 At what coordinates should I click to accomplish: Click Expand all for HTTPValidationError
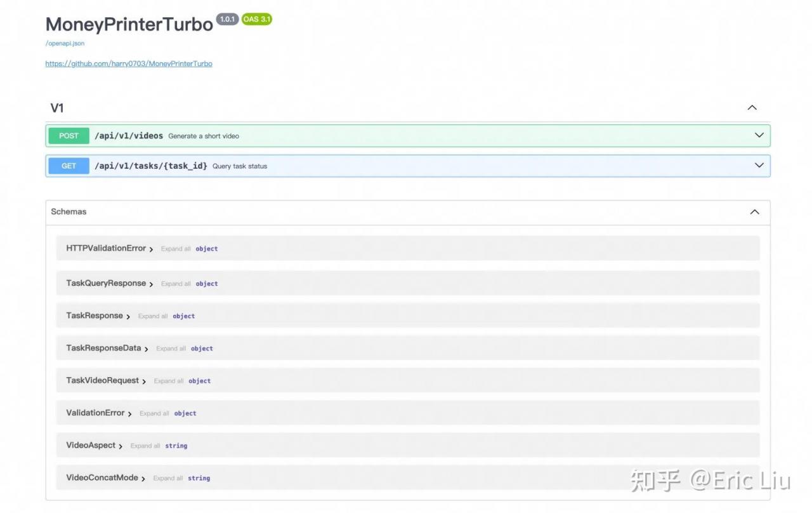(176, 249)
